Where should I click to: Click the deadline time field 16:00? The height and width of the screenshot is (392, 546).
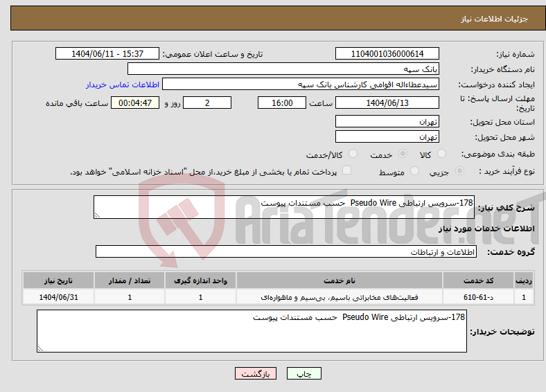click(282, 103)
